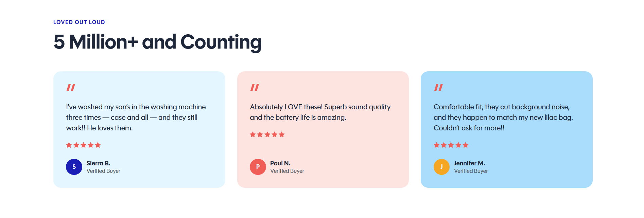Click Sierra B.'s blue avatar circle

[x=74, y=167]
